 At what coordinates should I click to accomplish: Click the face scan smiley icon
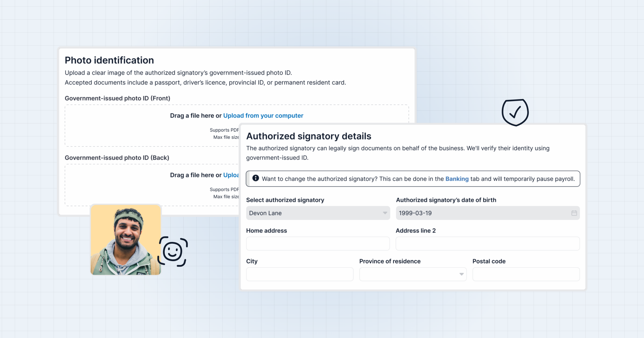pos(173,251)
